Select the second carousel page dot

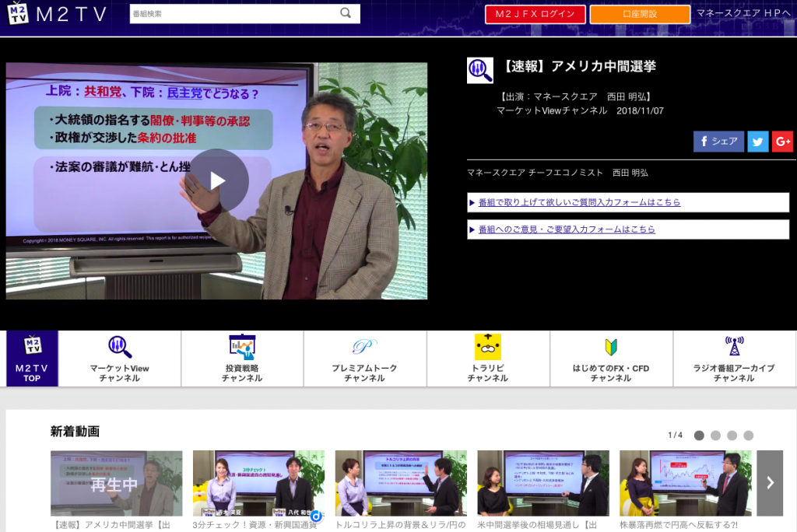[715, 436]
